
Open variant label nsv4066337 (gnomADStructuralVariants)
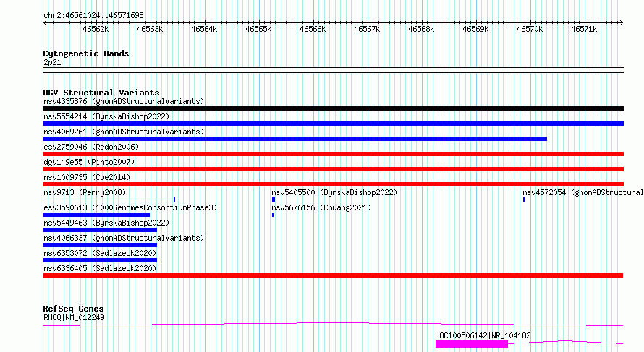pos(124,238)
